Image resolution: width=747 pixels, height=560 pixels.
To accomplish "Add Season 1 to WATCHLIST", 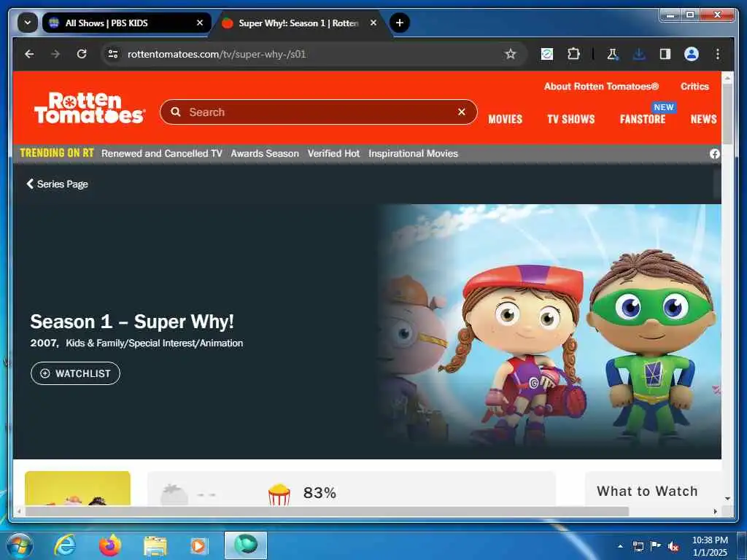I will 75,373.
